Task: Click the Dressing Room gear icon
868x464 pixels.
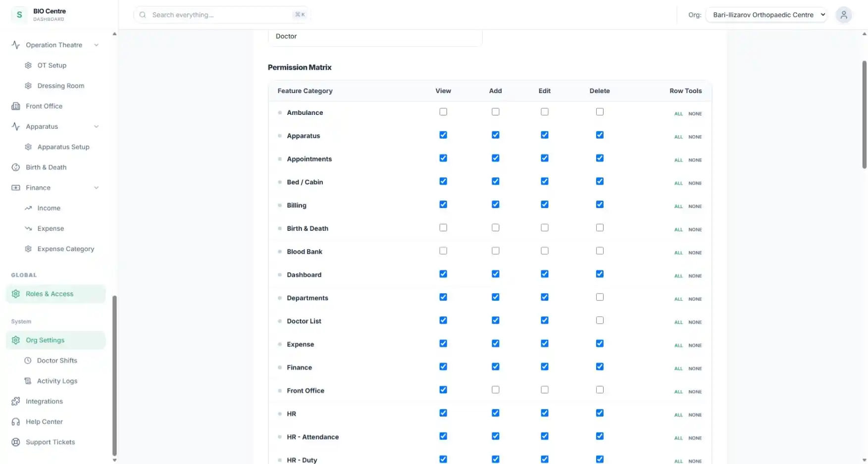Action: 28,86
